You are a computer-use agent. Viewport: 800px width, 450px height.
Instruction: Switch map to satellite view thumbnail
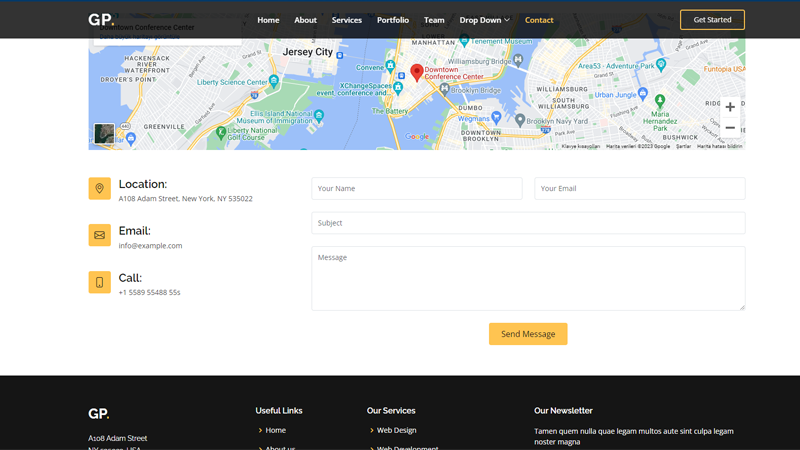(105, 134)
